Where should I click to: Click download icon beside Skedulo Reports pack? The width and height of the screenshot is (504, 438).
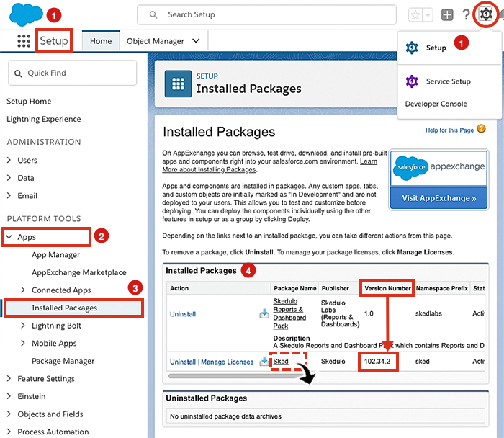click(264, 313)
